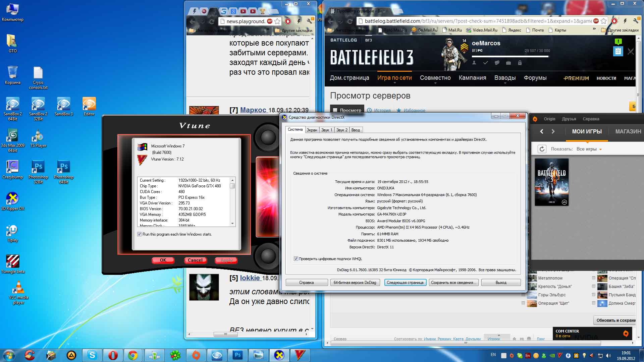
Task: Switch to the Звук 1 tab in DxDiag
Action: [326, 130]
